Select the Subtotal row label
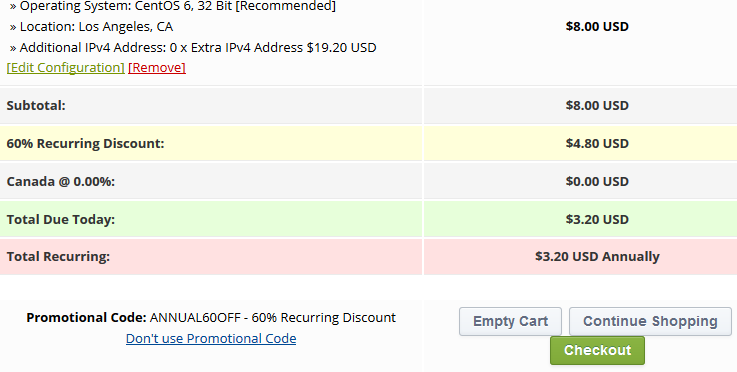Screen dimensions: 737x372 [36, 105]
